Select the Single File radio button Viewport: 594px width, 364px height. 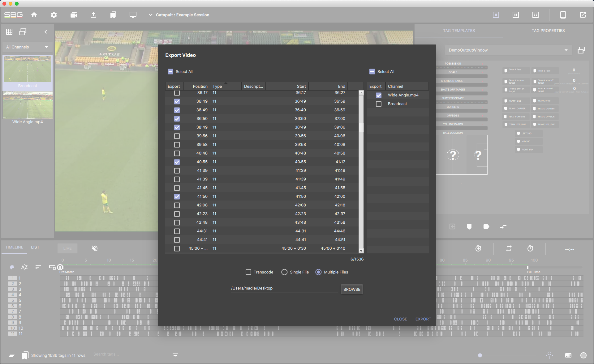[x=284, y=272]
